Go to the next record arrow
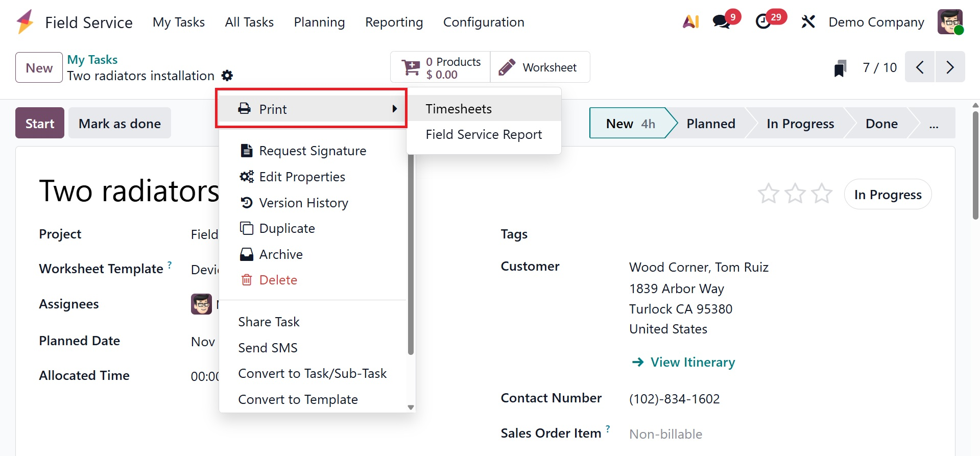Screen dimensions: 980x456 [x=950, y=67]
